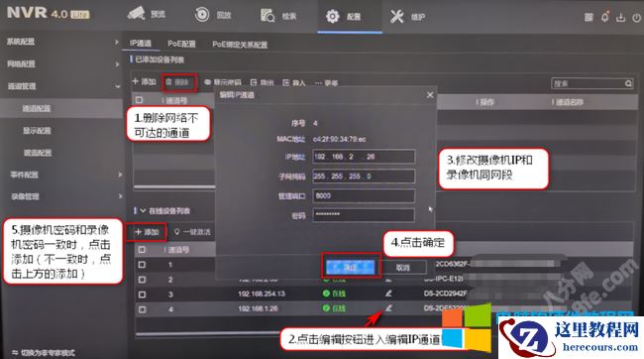Click the 导入 import icon in toolbar
Viewport: 644px width, 359px height.
coord(286,82)
